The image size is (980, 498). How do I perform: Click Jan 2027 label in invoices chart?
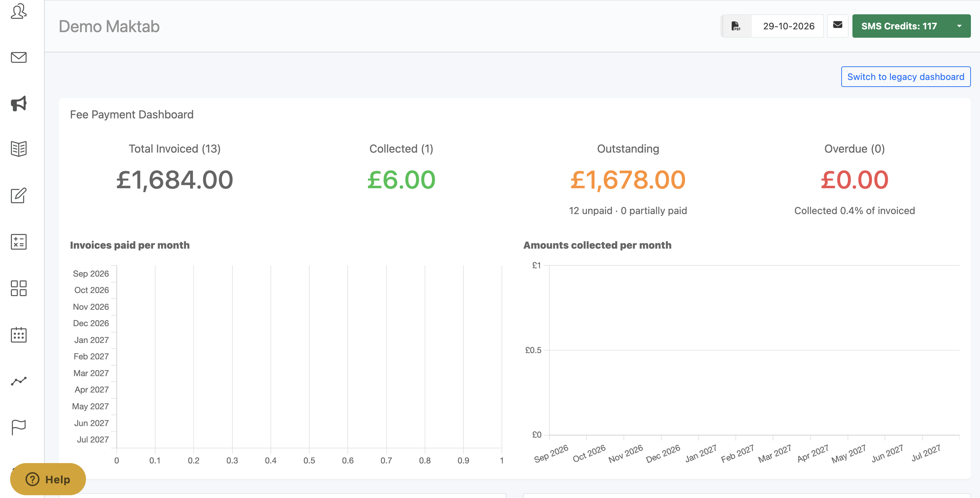(x=91, y=340)
